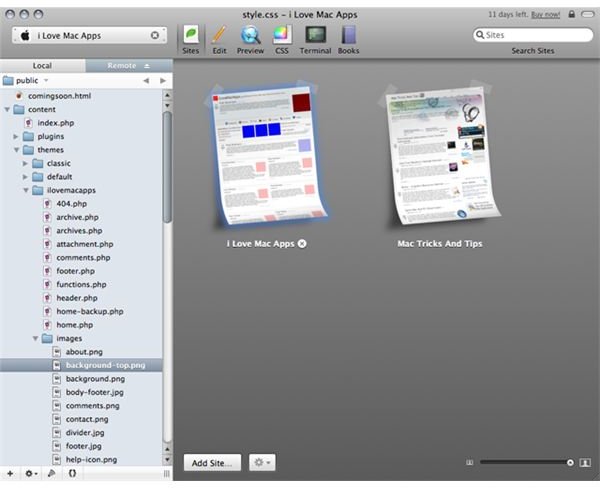Screen dimensions: 600x488
Task: Remove i Love Mac Apps site with its x badge
Action: (x=302, y=243)
